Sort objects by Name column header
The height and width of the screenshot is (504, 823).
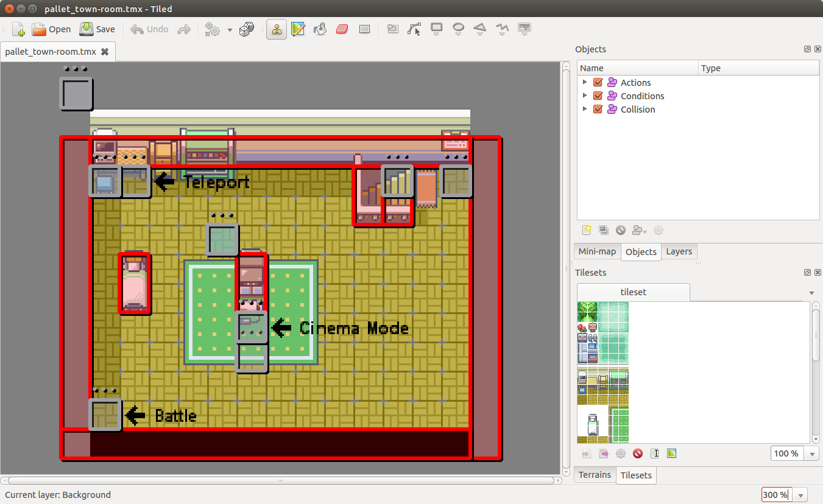tap(638, 68)
